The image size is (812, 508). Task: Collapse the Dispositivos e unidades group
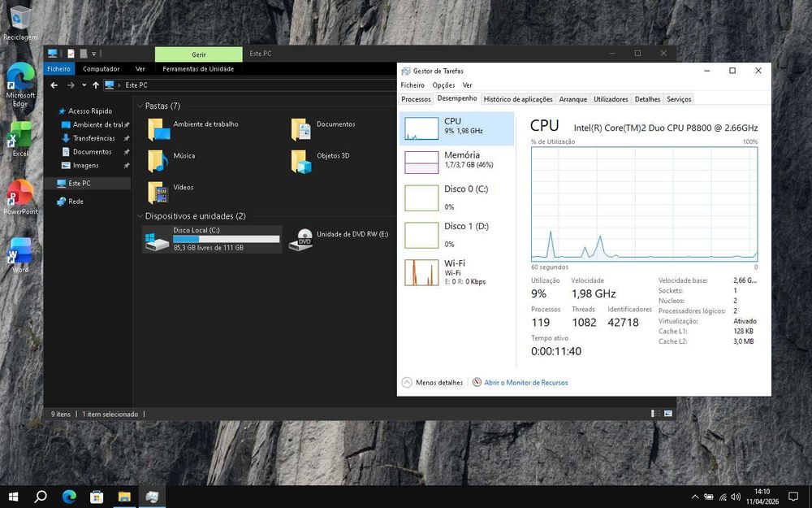140,216
